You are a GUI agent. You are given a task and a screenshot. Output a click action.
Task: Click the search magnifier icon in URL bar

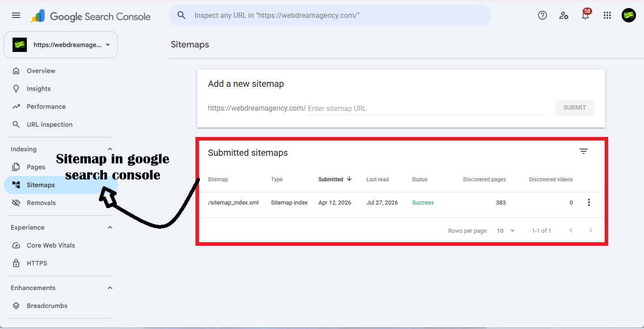point(181,15)
